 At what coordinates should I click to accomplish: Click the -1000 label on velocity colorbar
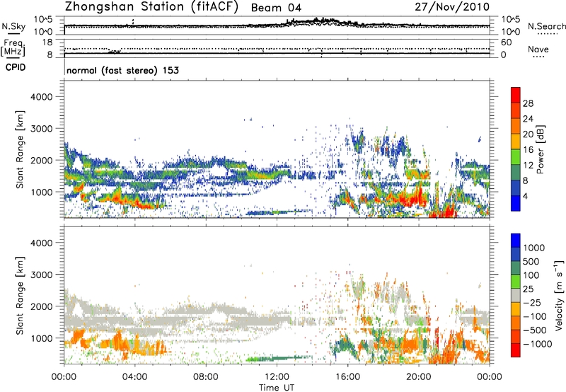click(x=538, y=344)
